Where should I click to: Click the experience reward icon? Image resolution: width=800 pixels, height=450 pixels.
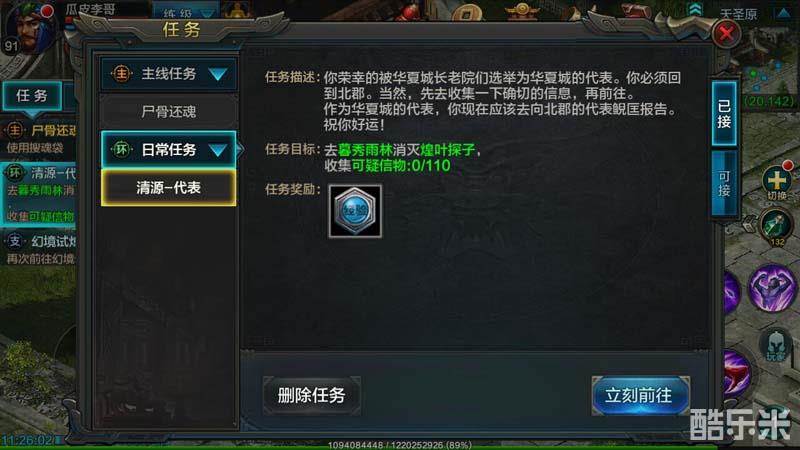coord(355,211)
